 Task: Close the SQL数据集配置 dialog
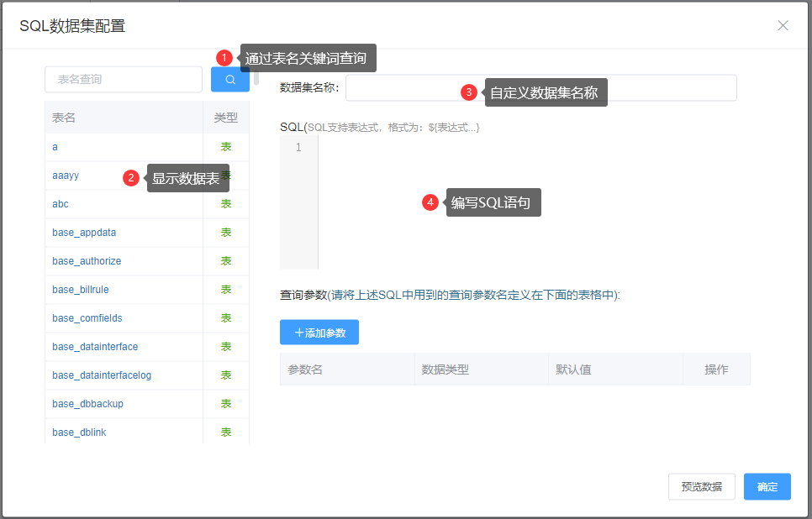(783, 25)
